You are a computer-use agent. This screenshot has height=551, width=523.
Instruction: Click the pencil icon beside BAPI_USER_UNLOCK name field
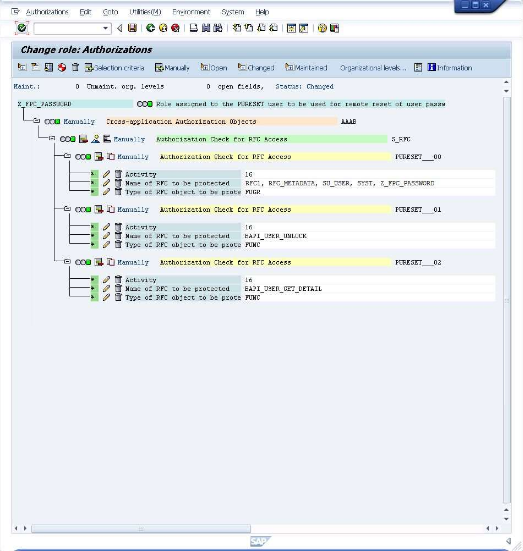(x=106, y=236)
